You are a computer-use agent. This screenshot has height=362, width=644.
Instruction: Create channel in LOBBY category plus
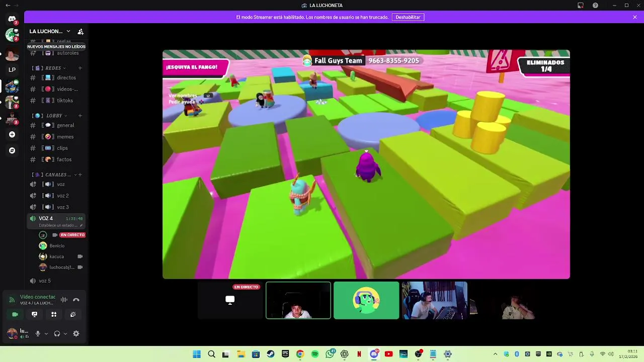(80, 116)
